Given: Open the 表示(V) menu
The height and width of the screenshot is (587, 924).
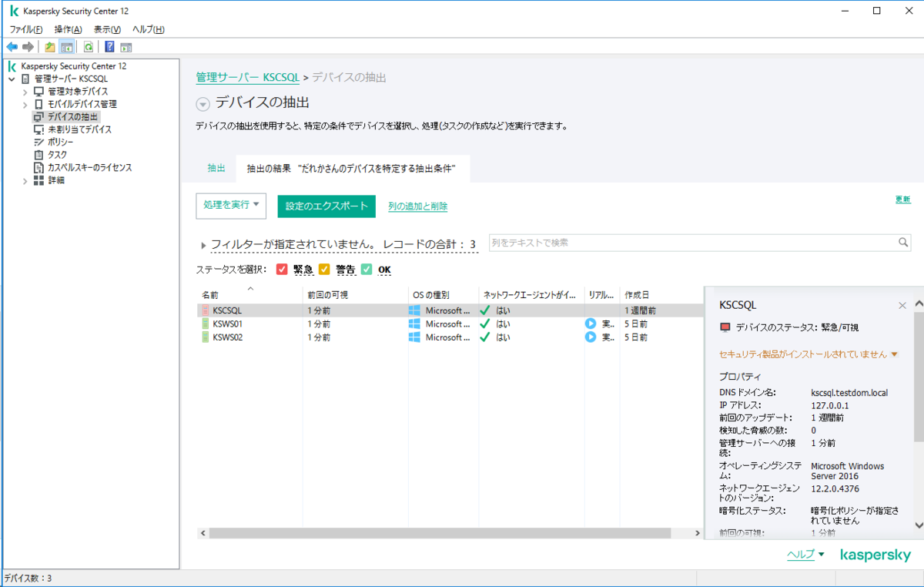Looking at the screenshot, I should [x=107, y=29].
